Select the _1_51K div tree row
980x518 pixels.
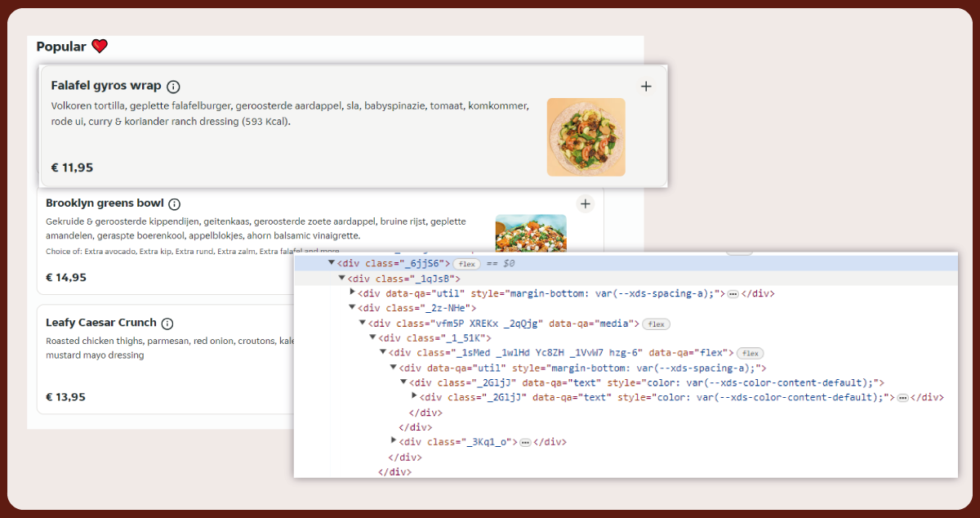point(434,338)
